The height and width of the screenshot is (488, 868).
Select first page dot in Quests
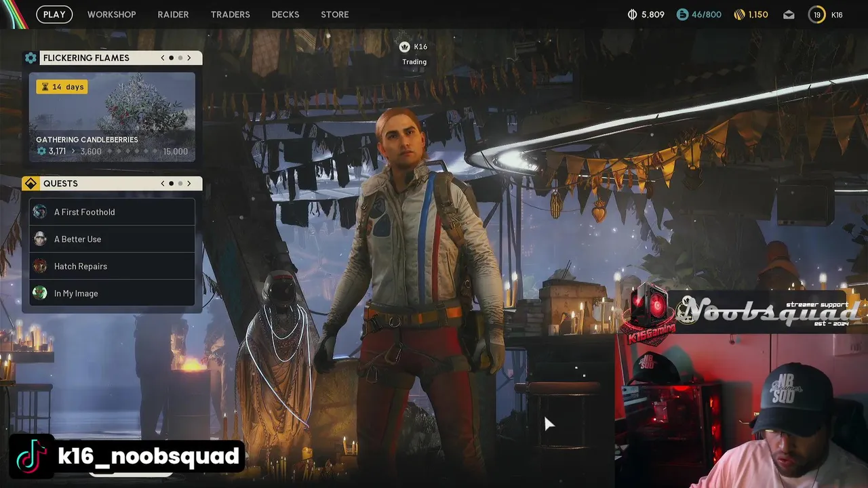click(171, 183)
